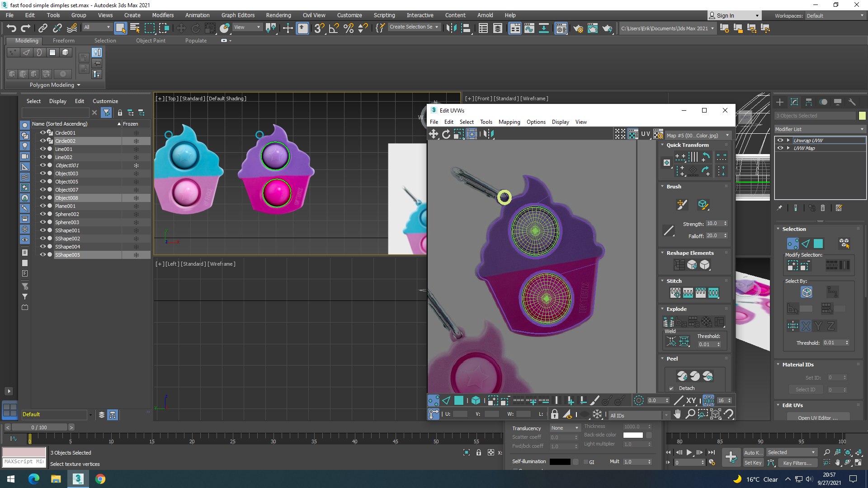Click the white Back-side color swatch
Viewport: 868px width, 488px height.
click(633, 435)
